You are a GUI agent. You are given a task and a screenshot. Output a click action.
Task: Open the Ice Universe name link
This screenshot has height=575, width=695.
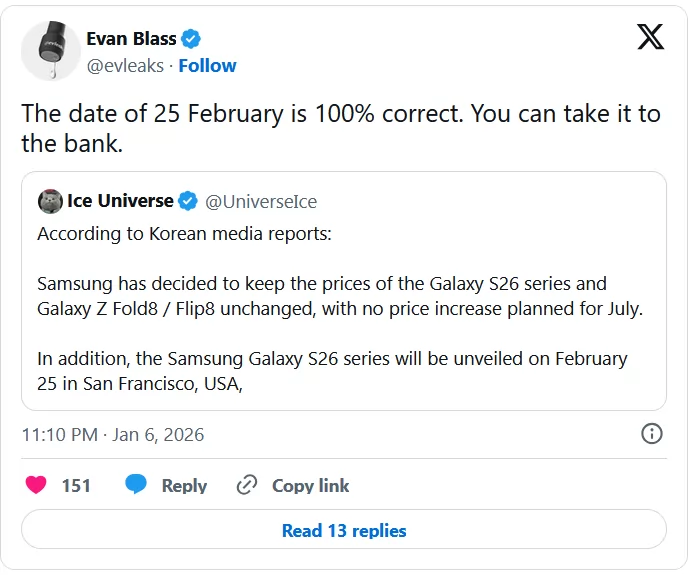point(120,201)
